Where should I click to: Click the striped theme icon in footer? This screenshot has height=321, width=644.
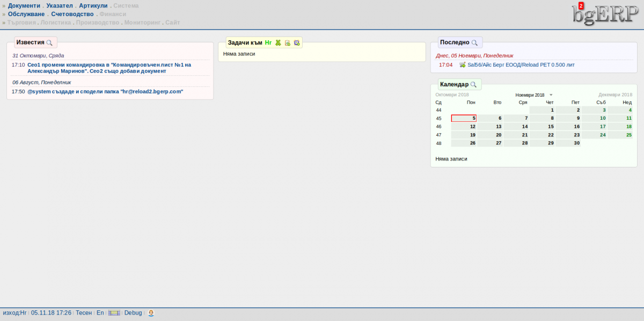(x=114, y=313)
